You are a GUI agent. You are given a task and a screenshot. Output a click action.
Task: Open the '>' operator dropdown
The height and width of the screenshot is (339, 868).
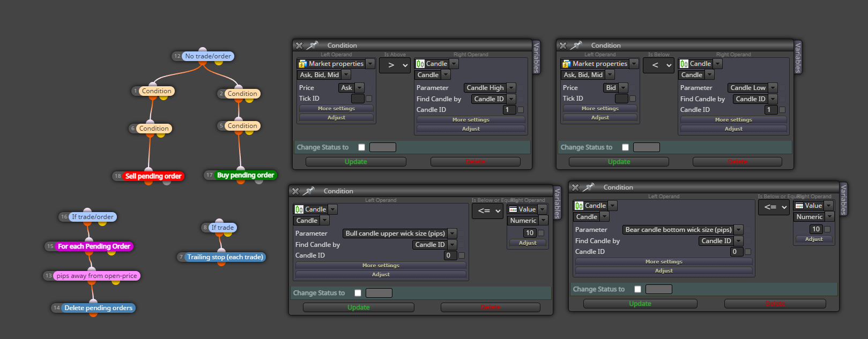(x=395, y=65)
